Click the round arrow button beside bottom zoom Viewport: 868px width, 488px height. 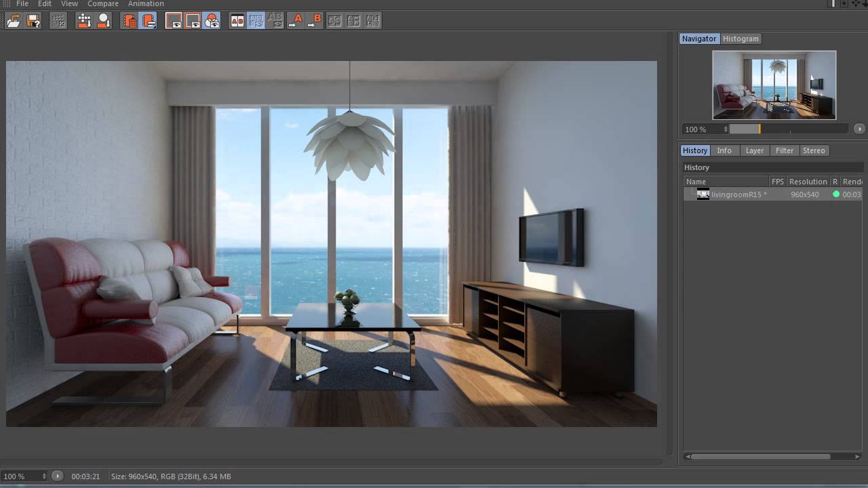tap(58, 476)
